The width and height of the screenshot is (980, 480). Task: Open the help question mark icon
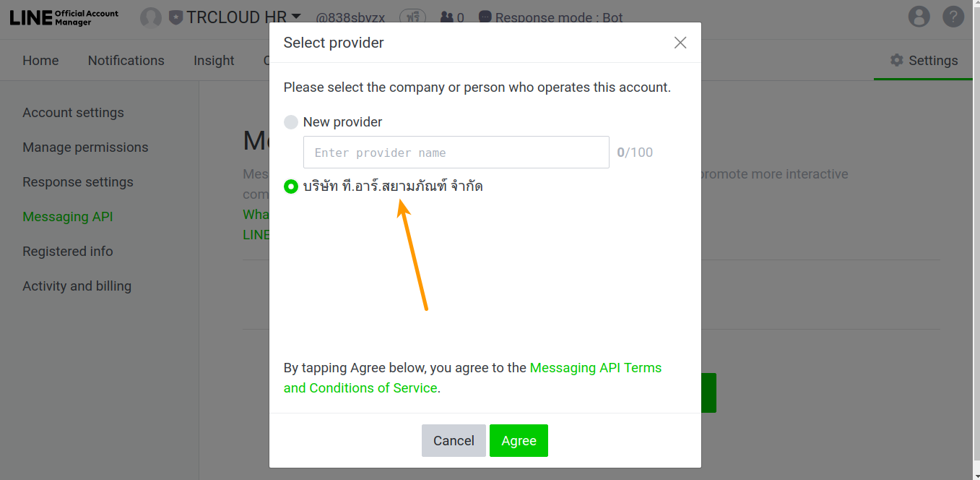[953, 17]
